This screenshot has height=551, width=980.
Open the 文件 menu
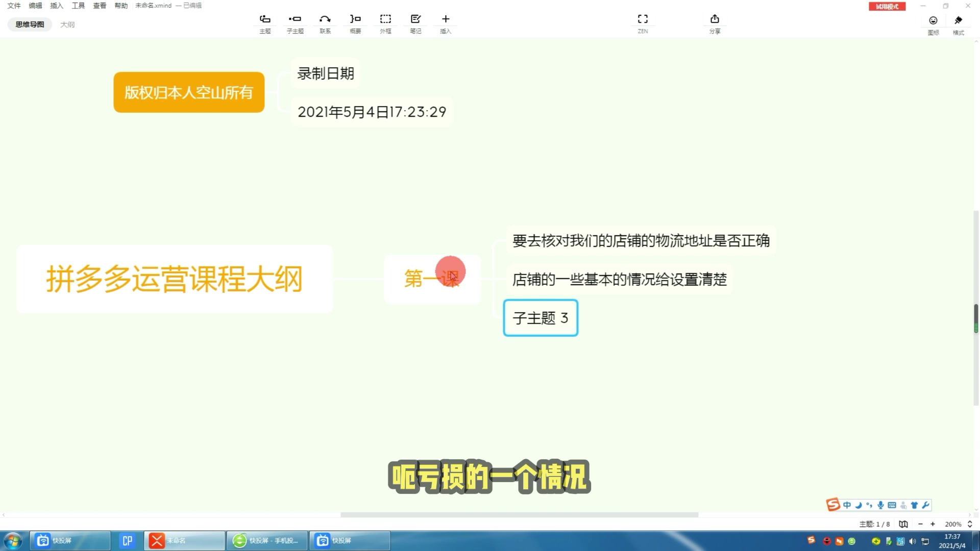pyautogui.click(x=14, y=6)
